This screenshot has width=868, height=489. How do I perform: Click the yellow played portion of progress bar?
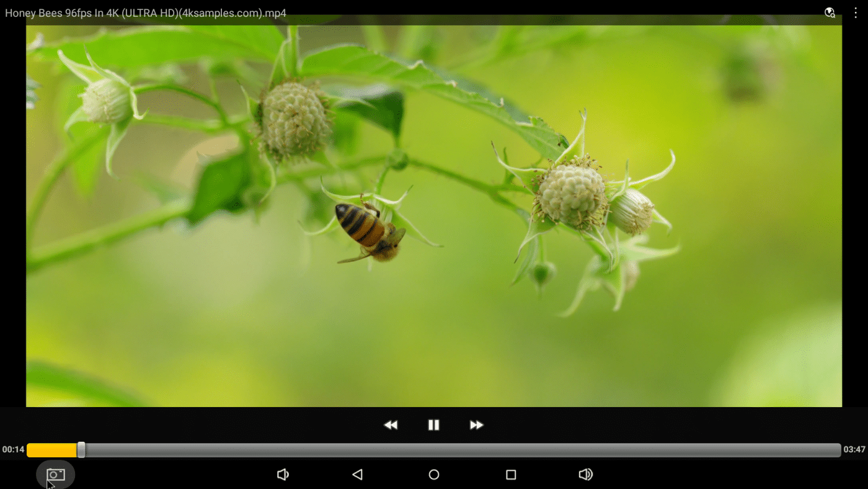coord(51,450)
